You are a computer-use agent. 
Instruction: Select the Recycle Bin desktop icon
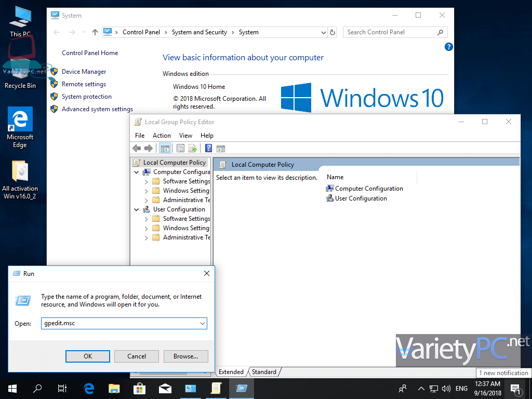coord(20,73)
